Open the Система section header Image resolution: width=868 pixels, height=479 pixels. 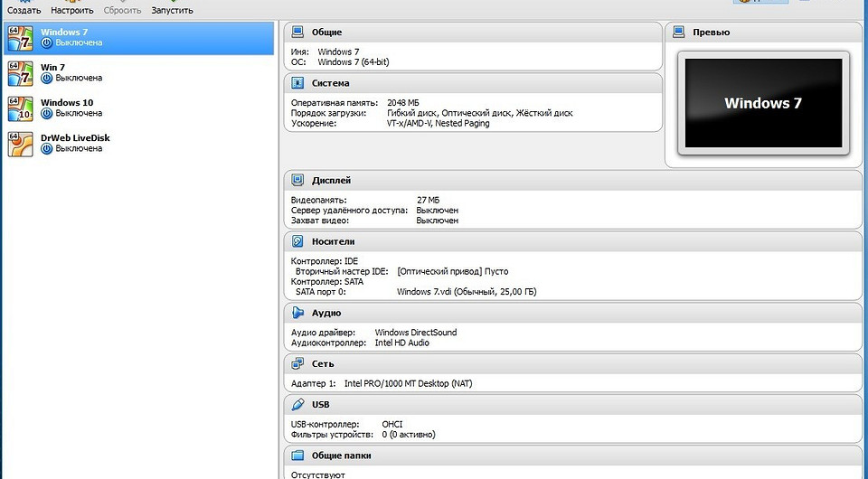pyautogui.click(x=473, y=83)
